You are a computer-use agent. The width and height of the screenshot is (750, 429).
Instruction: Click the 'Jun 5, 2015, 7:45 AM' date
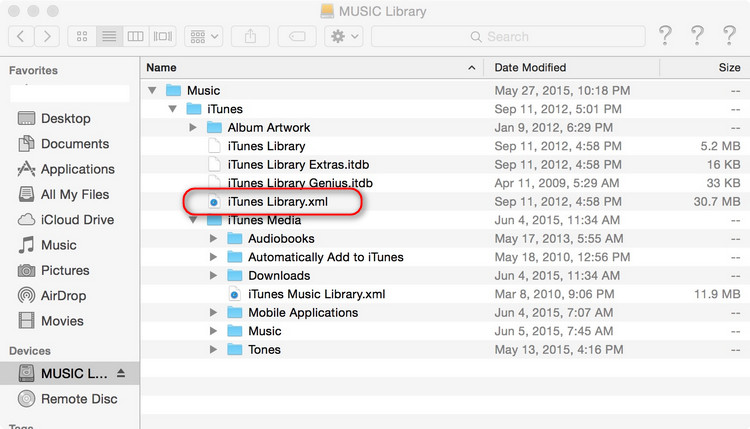pos(553,331)
